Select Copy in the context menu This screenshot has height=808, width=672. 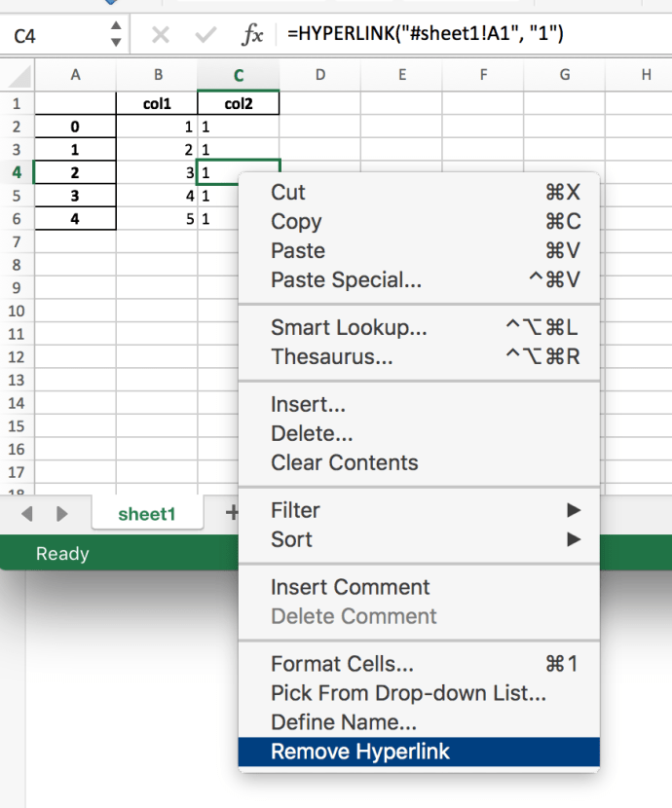click(296, 222)
